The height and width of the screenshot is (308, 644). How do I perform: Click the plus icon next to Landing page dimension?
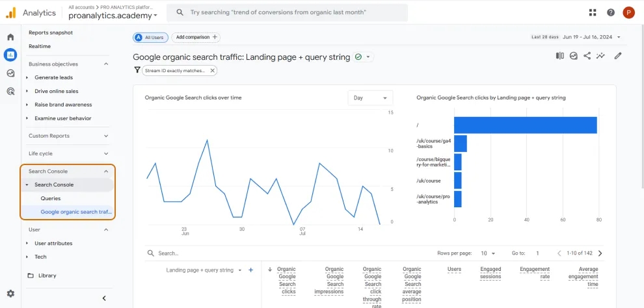(x=251, y=270)
